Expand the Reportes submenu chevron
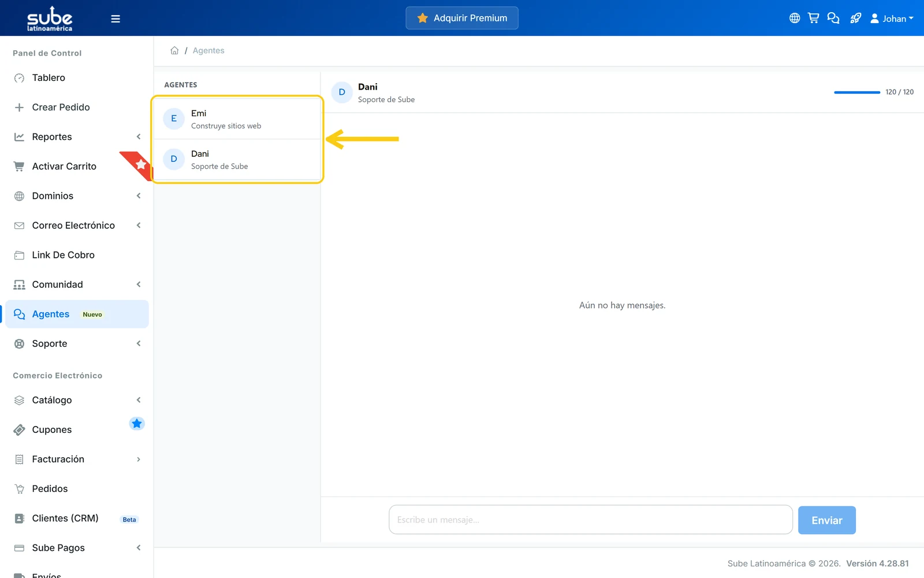Screen dimensions: 924x578 pyautogui.click(x=139, y=136)
